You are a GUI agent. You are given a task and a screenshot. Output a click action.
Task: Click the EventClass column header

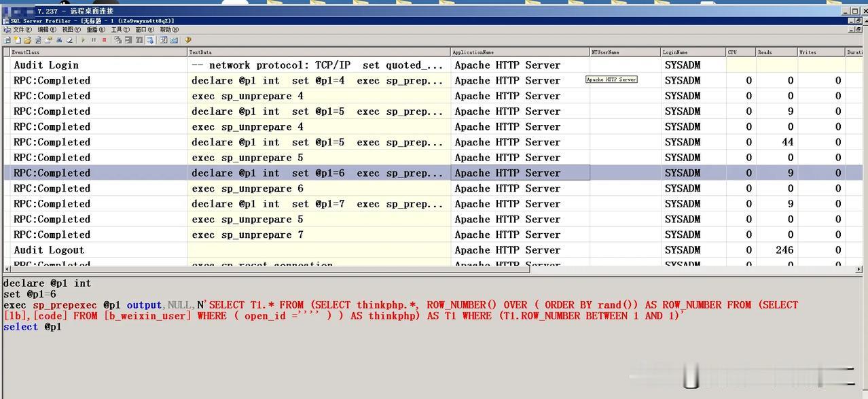point(98,52)
